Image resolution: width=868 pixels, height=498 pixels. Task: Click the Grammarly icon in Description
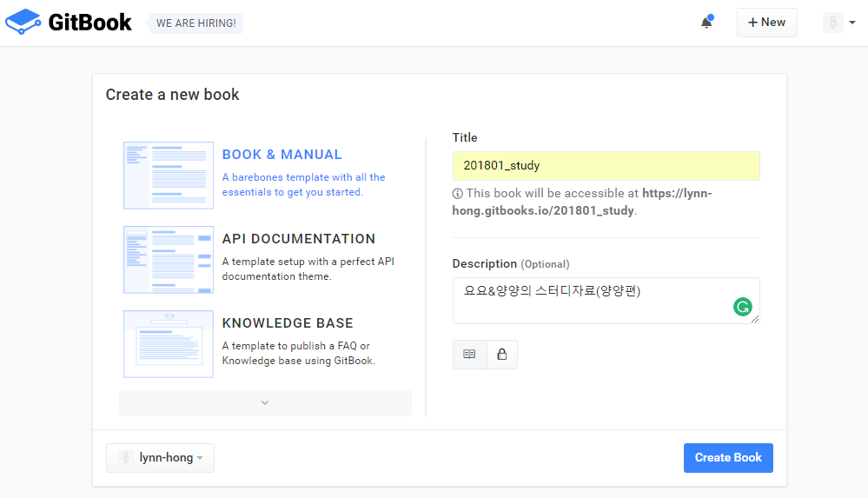coord(742,306)
